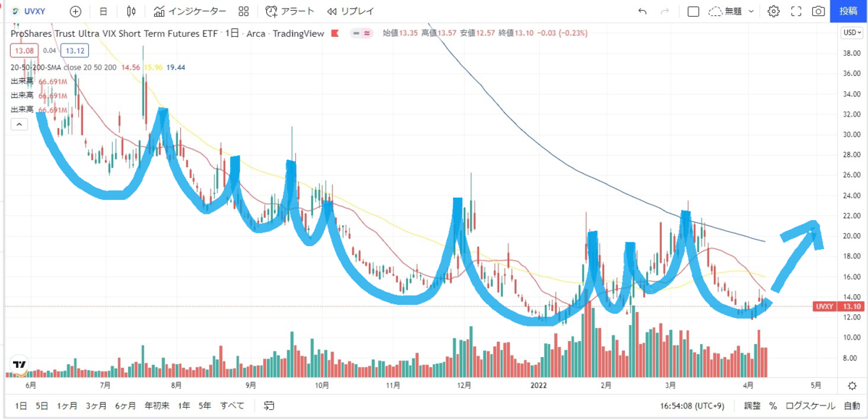Click the 2022 label on time axis
Image resolution: width=868 pixels, height=420 pixels.
tap(539, 386)
